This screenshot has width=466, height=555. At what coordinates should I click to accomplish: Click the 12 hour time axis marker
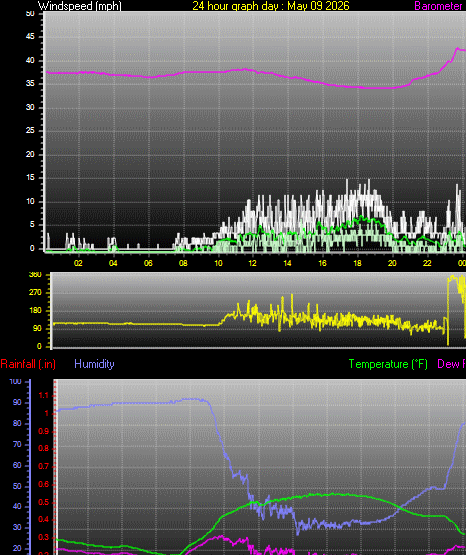pos(252,263)
